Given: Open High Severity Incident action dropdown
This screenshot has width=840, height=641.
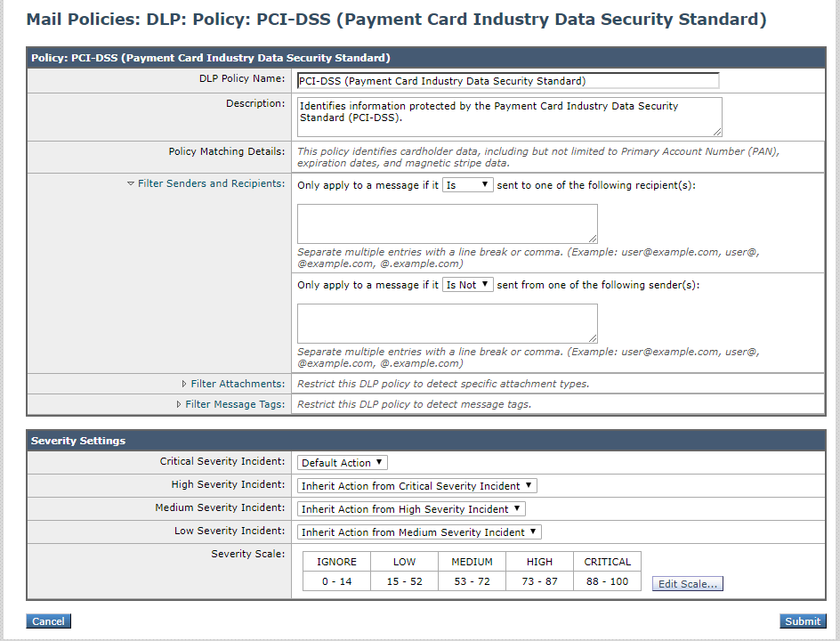Looking at the screenshot, I should click(x=416, y=485).
